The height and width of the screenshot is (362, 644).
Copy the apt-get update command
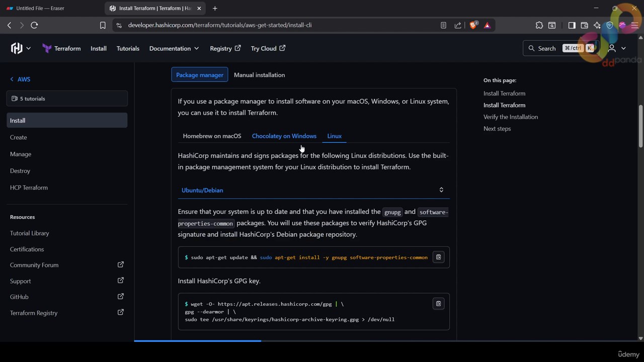[x=438, y=257]
